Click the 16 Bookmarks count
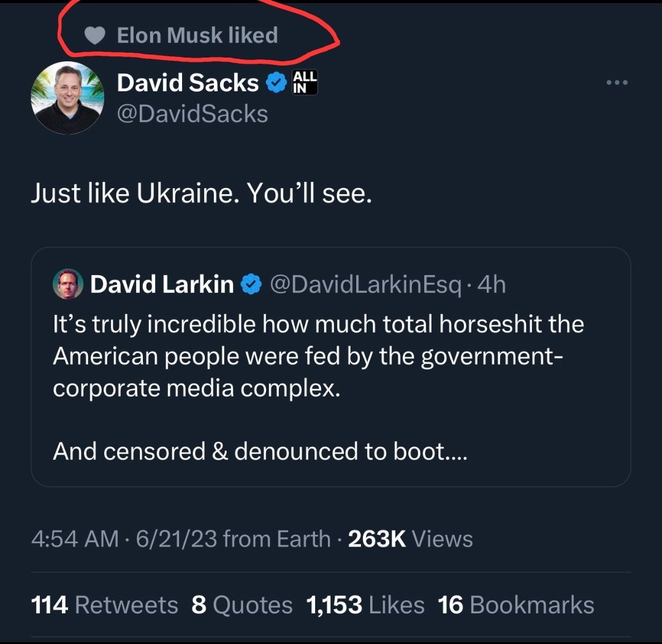662x644 pixels. [x=516, y=605]
